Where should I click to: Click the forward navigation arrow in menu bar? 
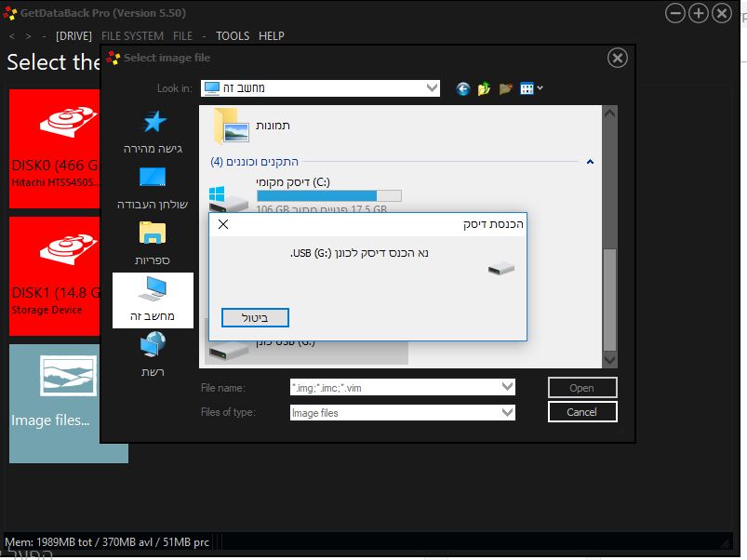click(x=28, y=36)
